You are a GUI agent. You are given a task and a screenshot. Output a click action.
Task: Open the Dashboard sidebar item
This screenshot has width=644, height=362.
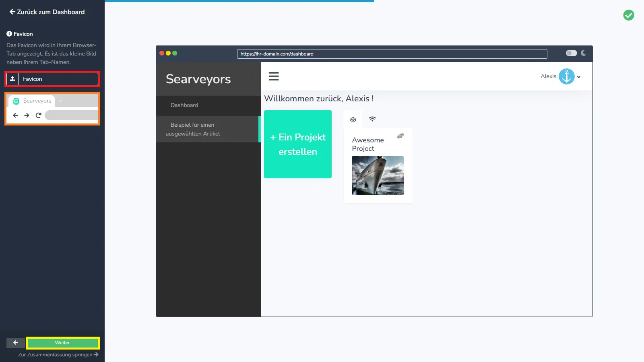coord(208,105)
